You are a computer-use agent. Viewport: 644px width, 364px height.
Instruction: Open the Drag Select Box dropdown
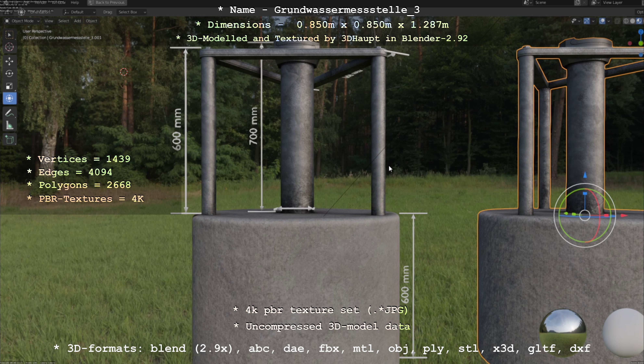point(132,12)
